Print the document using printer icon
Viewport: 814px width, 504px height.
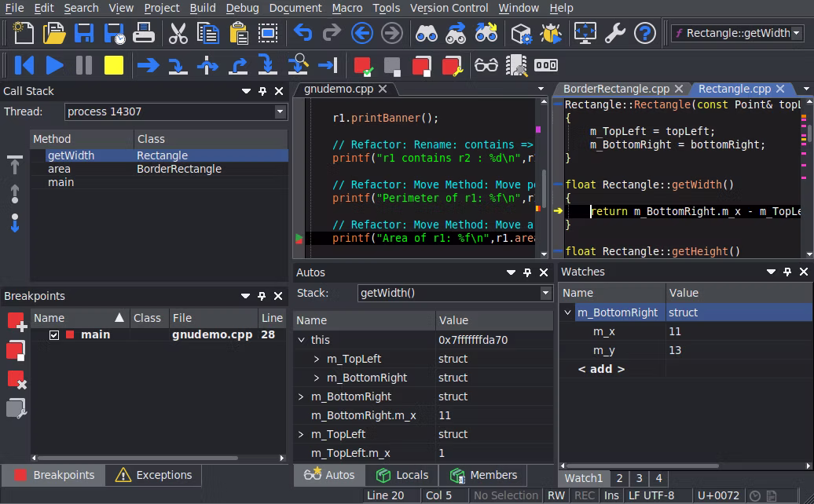tap(143, 33)
